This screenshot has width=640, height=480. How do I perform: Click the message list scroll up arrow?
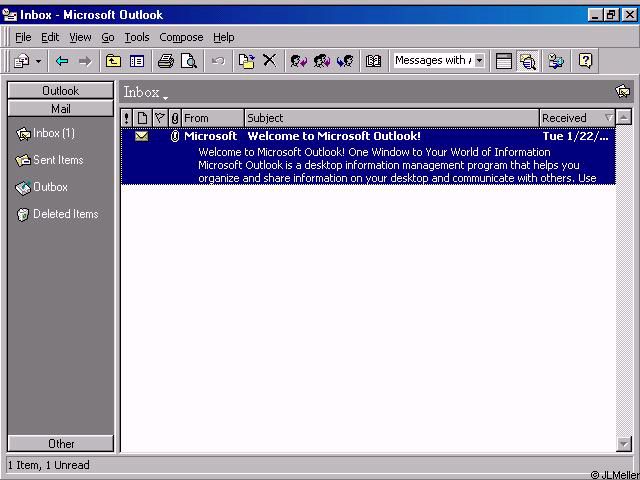coord(624,118)
